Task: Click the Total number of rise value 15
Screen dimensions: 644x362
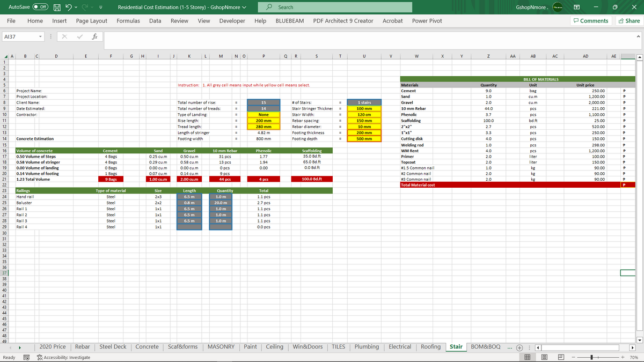Action: click(264, 102)
